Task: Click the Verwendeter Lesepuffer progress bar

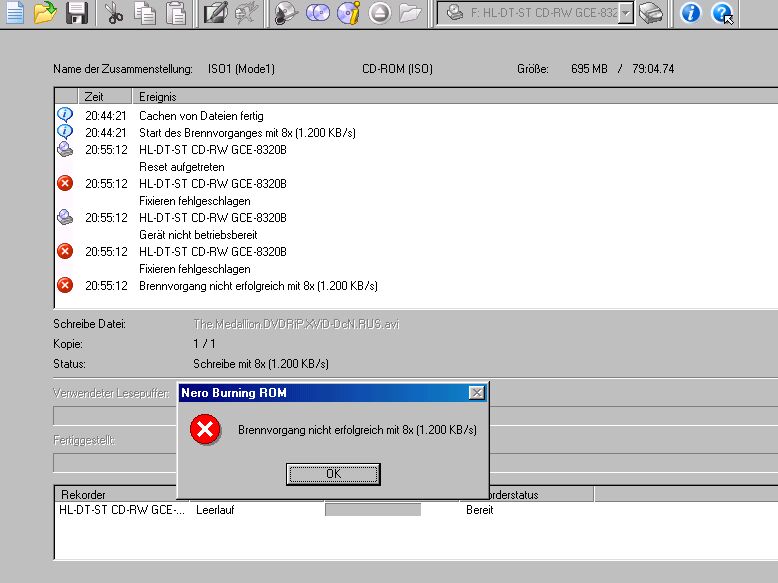Action: [x=415, y=416]
